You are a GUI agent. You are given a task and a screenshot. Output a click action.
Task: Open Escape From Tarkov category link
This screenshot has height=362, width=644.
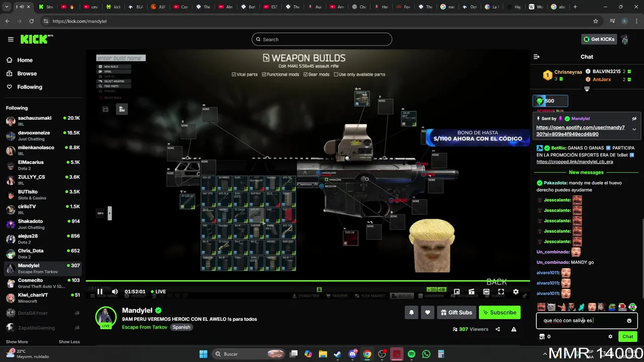pos(144,327)
